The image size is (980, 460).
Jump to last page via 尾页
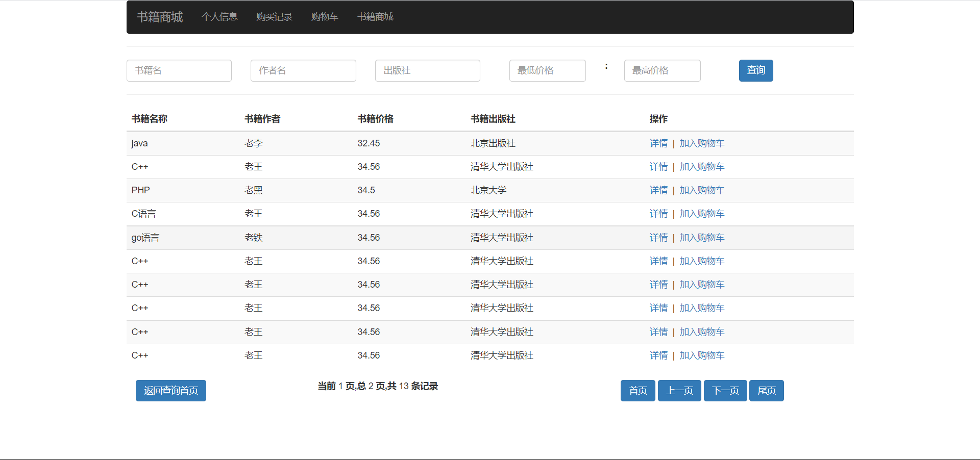point(767,391)
